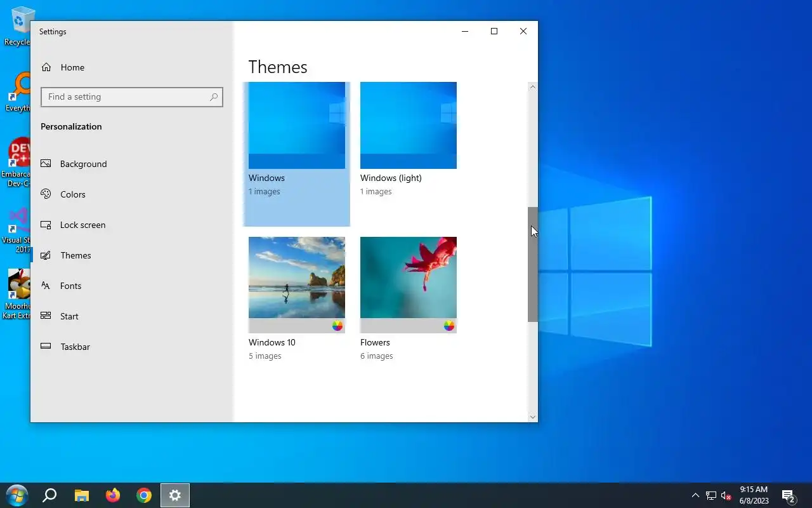
Task: Click the Themes brush icon in sidebar
Action: pyautogui.click(x=46, y=255)
